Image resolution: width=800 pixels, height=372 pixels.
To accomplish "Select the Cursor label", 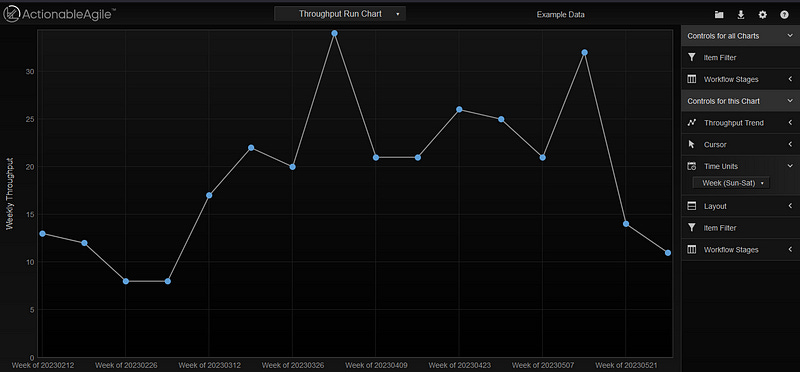I will tap(715, 144).
